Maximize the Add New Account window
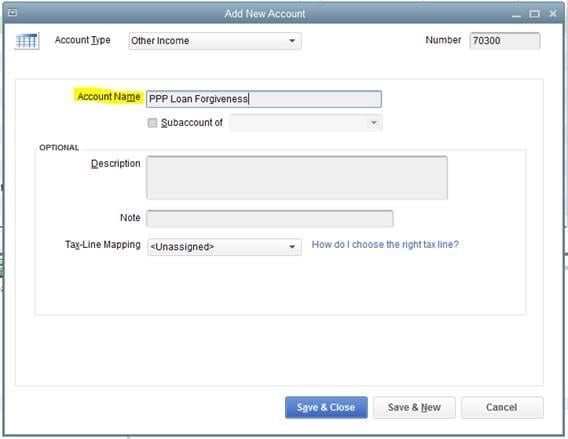Screen dimensions: 568x439 click(x=534, y=14)
